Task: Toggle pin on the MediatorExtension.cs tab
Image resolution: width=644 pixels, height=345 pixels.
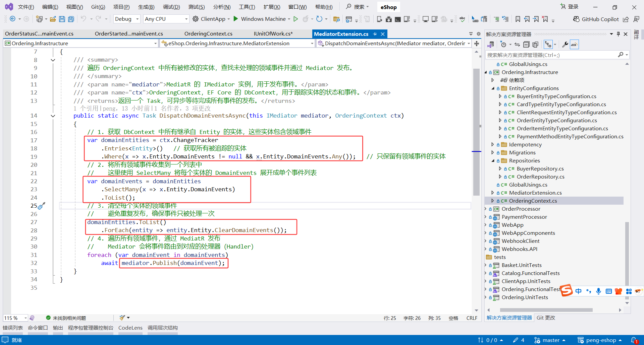Action: click(375, 34)
